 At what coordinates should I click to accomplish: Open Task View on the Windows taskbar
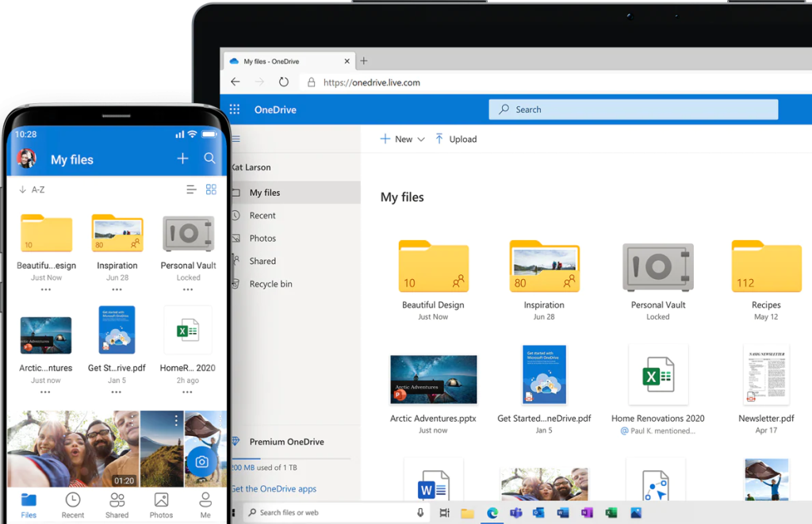(444, 513)
